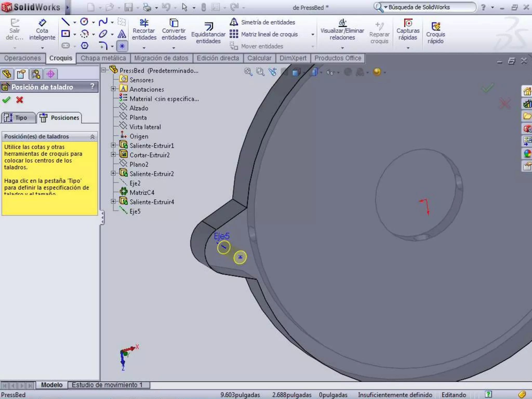The image size is (532, 399).
Task: Cancel hole position with red X
Action: coord(19,100)
